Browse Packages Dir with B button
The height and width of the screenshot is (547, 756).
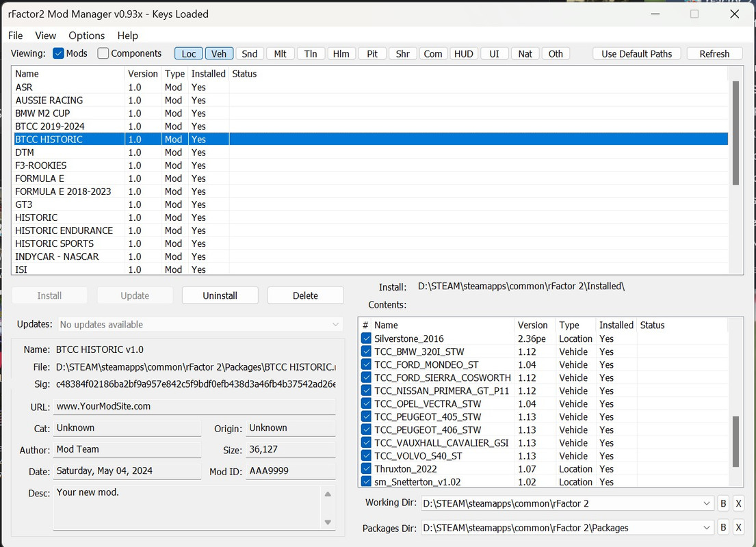coord(723,528)
